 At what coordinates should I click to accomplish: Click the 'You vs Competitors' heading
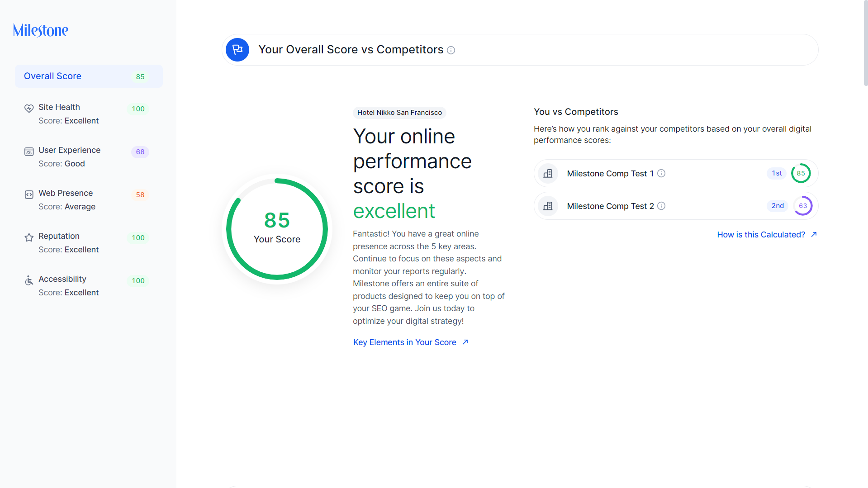[x=576, y=112]
